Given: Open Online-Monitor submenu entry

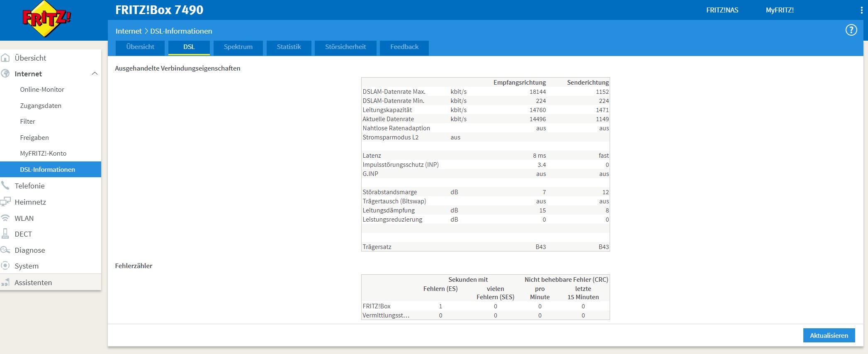Looking at the screenshot, I should point(42,89).
